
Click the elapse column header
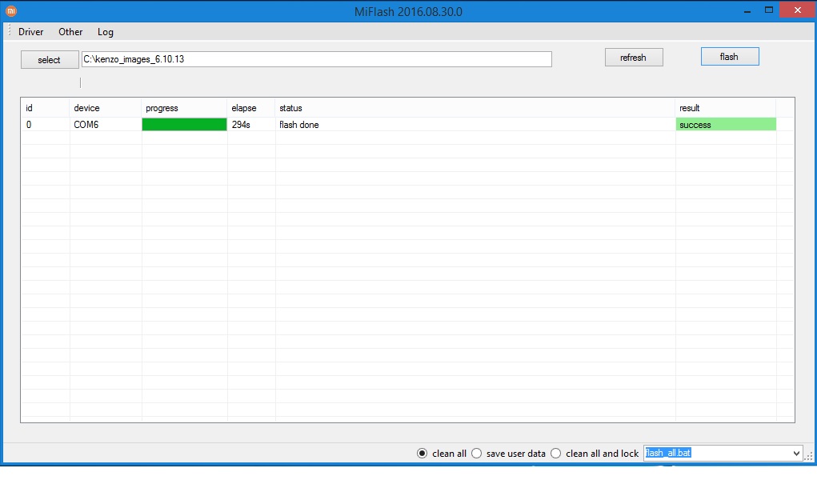coord(251,108)
